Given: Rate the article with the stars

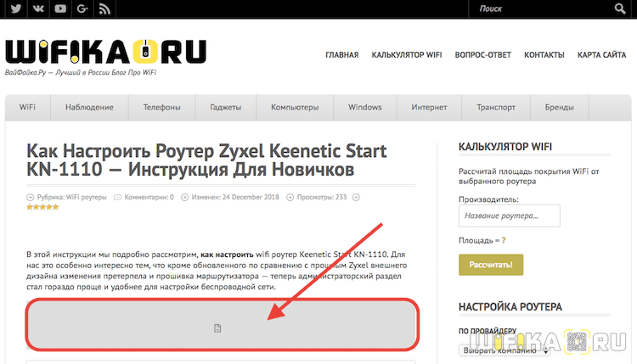Looking at the screenshot, I should [x=42, y=207].
